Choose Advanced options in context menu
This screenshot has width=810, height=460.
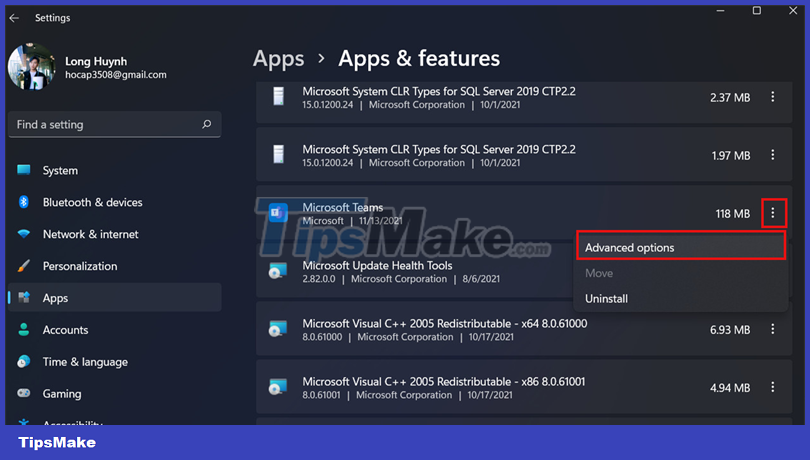[681, 247]
